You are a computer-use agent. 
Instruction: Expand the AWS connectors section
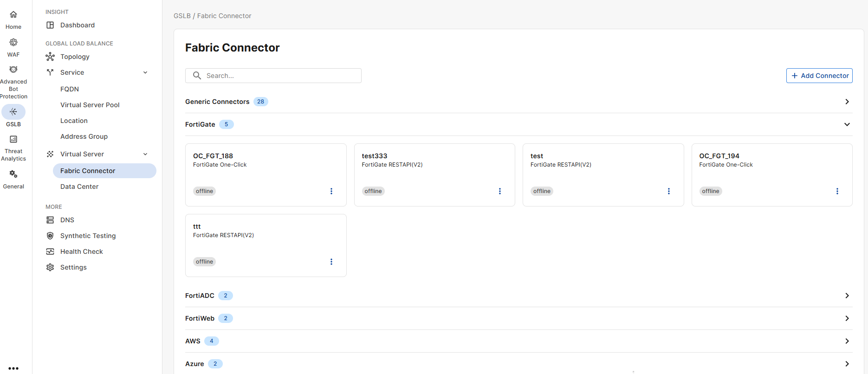(847, 341)
